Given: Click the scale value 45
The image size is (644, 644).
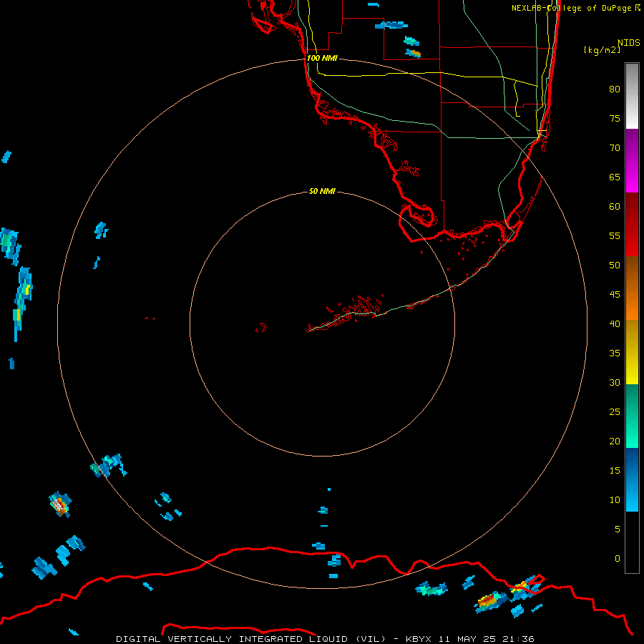Looking at the screenshot, I should coord(615,295).
